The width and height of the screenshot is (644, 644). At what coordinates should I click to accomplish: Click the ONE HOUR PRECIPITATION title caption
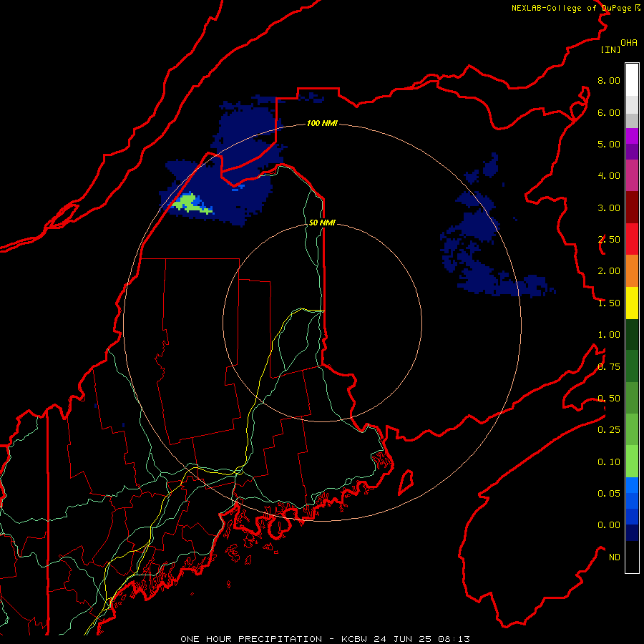pyautogui.click(x=325, y=639)
